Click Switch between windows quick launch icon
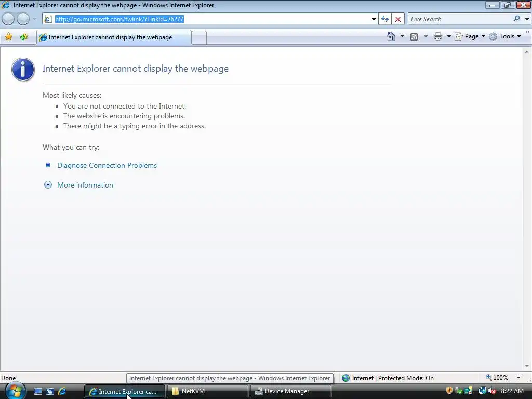The width and height of the screenshot is (532, 399). (50, 392)
